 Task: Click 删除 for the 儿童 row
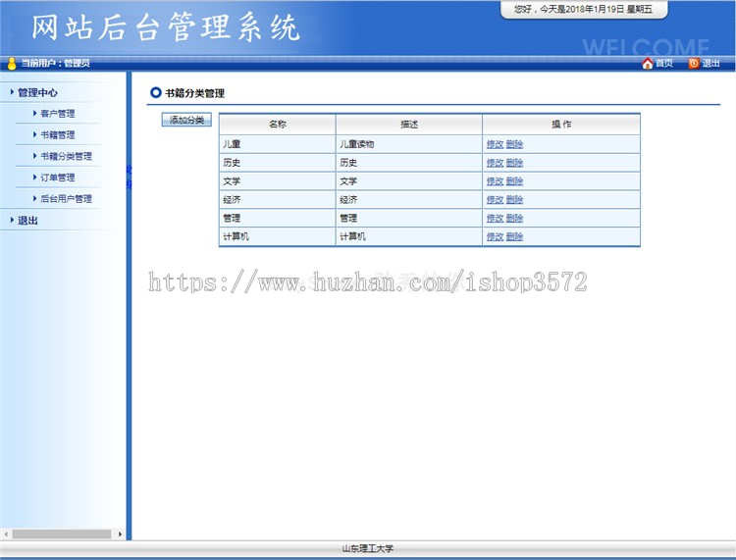pyautogui.click(x=514, y=144)
